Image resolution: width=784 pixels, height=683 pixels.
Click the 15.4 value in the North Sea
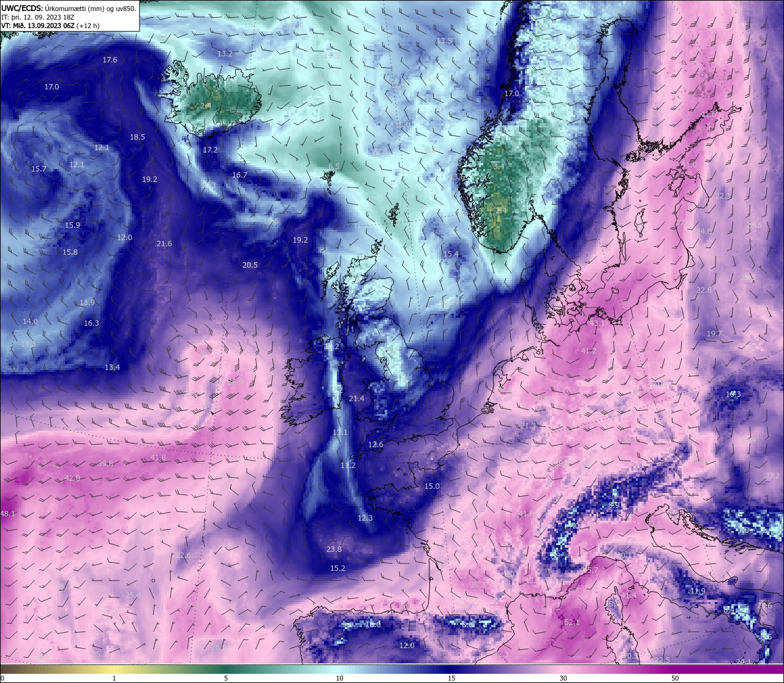tap(451, 254)
